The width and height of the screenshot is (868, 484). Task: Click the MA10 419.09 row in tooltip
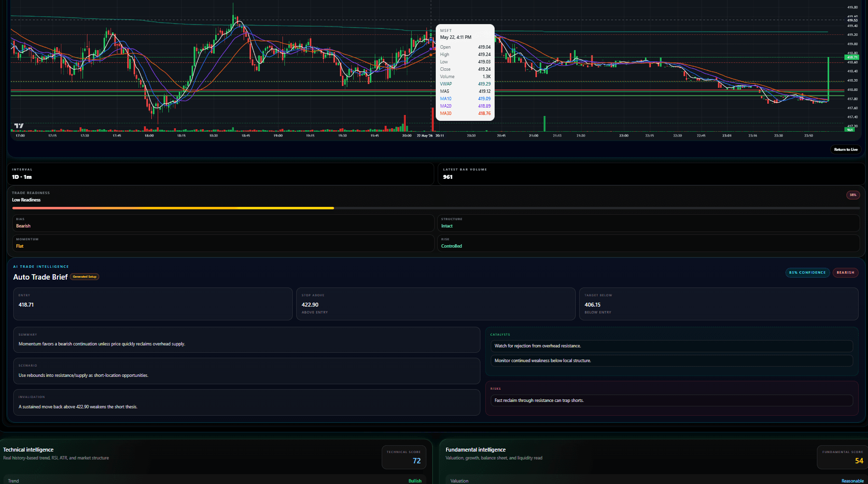465,99
